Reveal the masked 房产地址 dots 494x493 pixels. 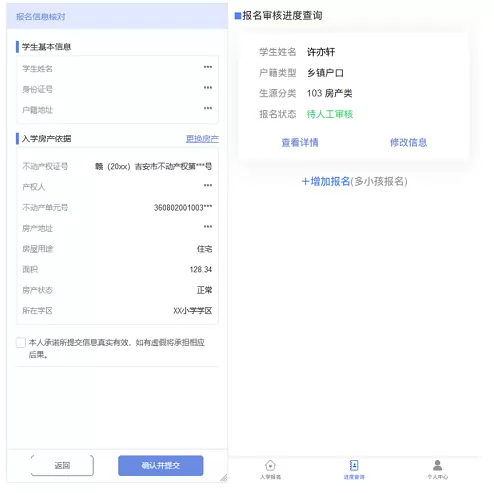(208, 227)
